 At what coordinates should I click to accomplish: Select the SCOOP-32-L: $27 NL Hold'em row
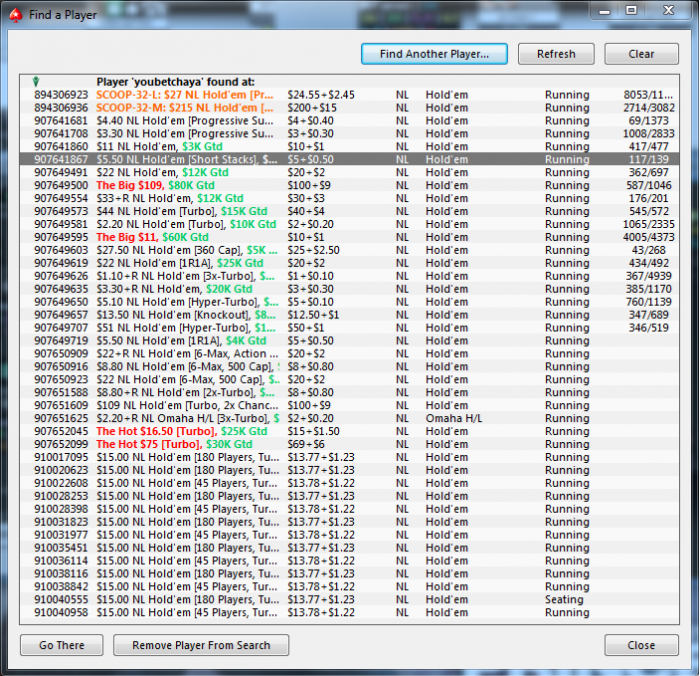coord(350,95)
